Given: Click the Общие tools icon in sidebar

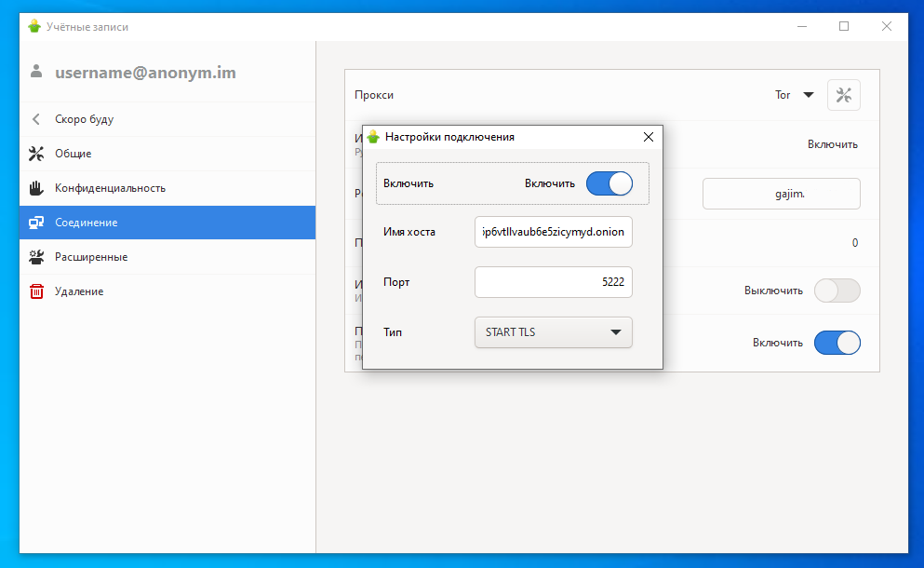Looking at the screenshot, I should (36, 154).
